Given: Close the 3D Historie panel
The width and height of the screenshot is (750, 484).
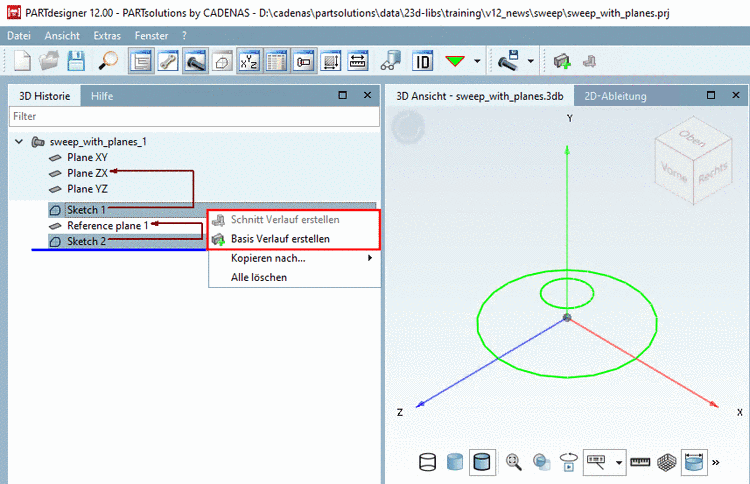Looking at the screenshot, I should pyautogui.click(x=367, y=95).
